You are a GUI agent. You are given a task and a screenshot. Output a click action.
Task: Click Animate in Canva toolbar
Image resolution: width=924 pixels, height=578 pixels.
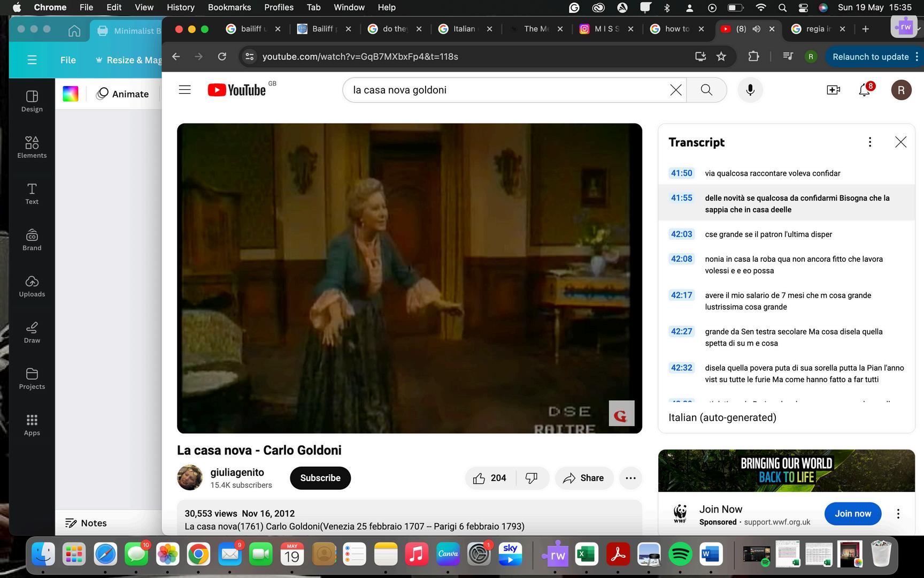coord(122,94)
